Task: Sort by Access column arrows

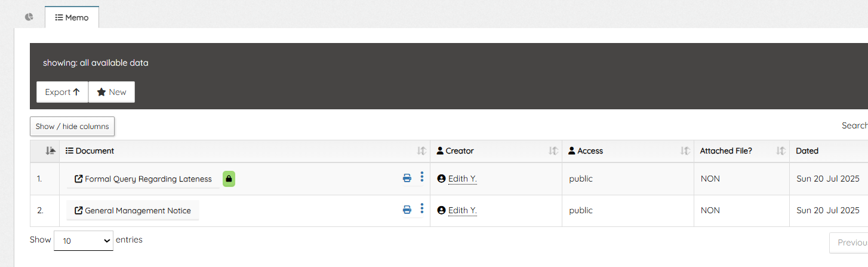Action: [685, 151]
